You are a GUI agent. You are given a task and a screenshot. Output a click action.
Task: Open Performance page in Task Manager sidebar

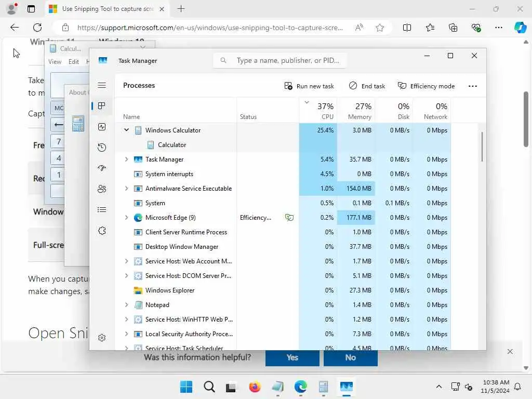[102, 127]
